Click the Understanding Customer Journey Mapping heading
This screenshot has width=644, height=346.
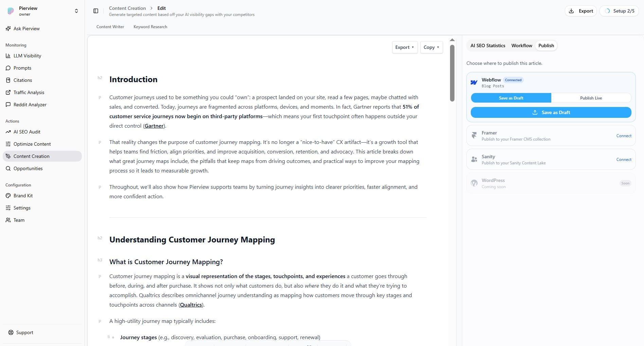pyautogui.click(x=192, y=240)
